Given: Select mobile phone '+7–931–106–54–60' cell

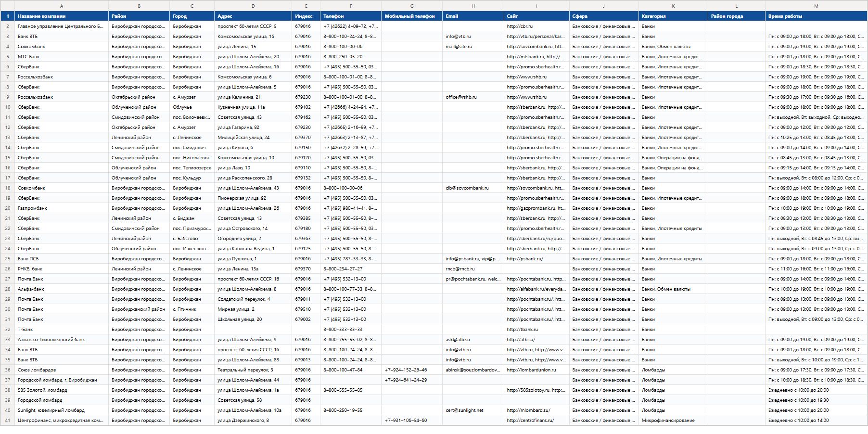Looking at the screenshot, I should [x=412, y=421].
